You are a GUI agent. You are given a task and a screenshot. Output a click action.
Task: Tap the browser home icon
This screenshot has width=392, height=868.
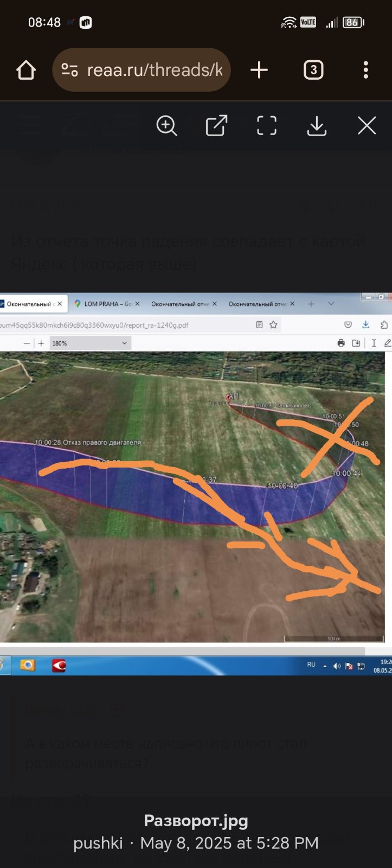26,70
